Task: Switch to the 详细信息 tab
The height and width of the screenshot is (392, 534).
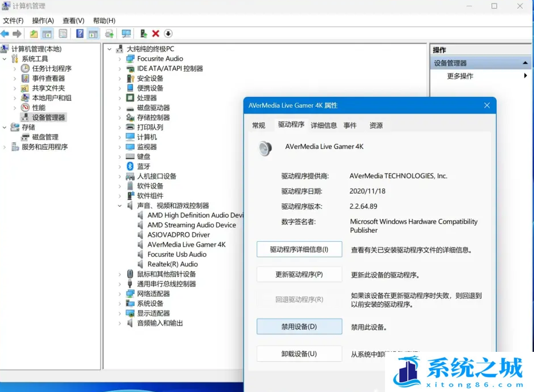Action: click(324, 126)
